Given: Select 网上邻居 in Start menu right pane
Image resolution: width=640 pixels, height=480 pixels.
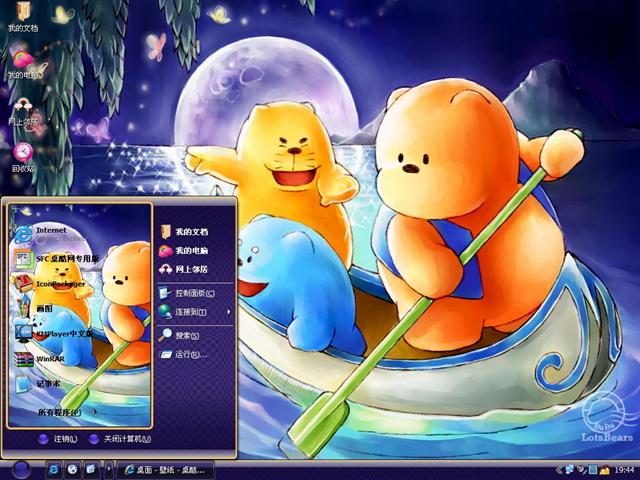Looking at the screenshot, I should [184, 269].
